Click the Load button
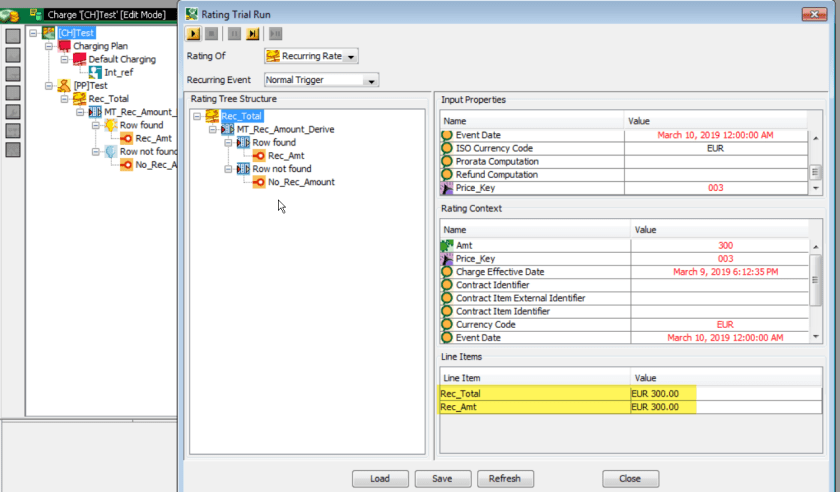The image size is (840, 492). point(380,479)
